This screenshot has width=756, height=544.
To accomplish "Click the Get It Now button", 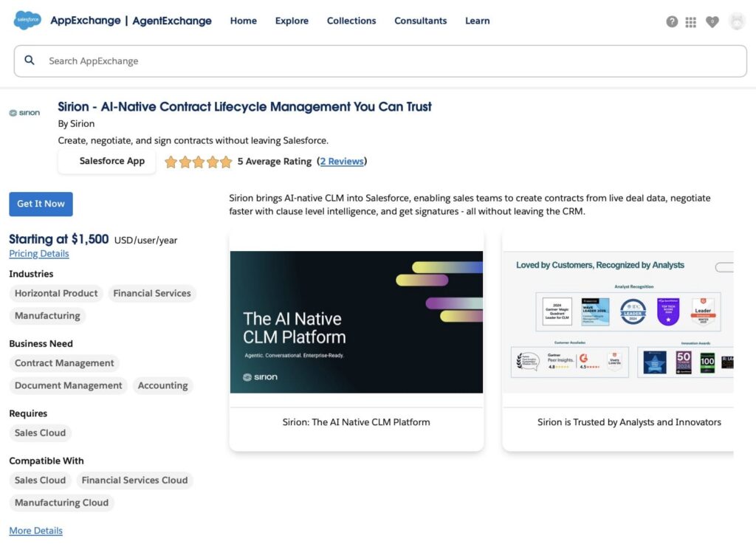I will pos(41,204).
